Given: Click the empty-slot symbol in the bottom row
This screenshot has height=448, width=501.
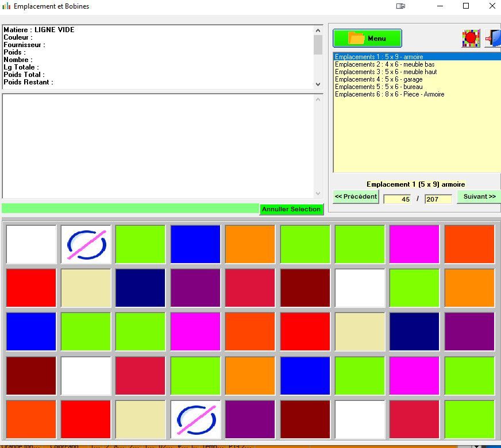Looking at the screenshot, I should tap(195, 419).
